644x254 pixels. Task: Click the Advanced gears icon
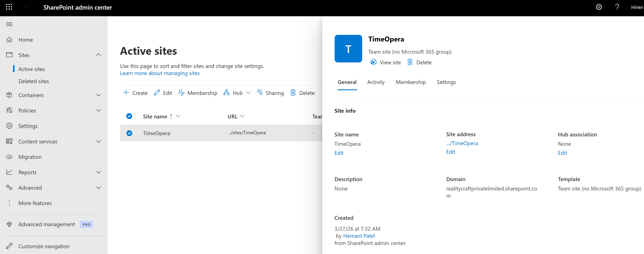(9, 188)
